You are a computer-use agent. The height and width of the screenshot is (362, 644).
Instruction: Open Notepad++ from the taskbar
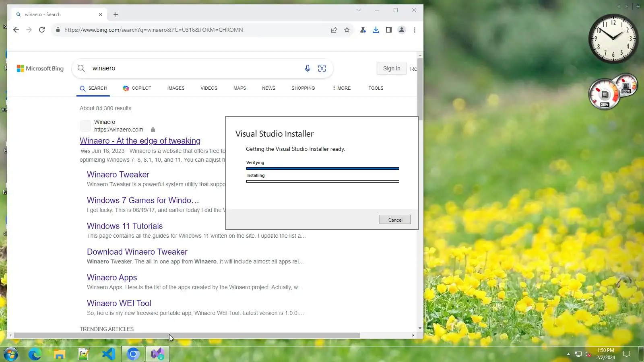(x=84, y=354)
